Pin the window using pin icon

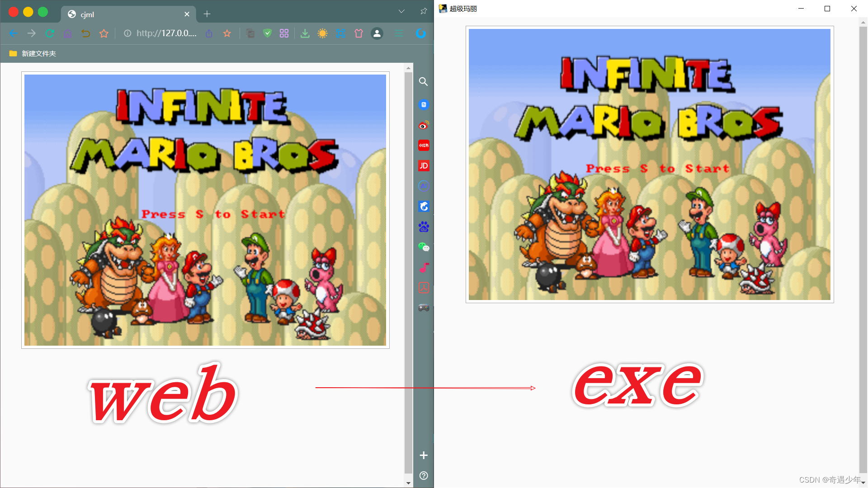tap(424, 11)
